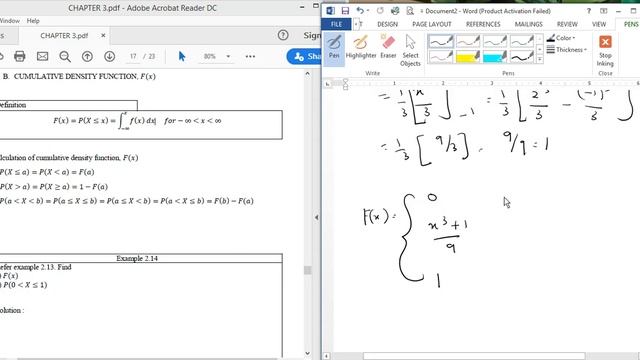This screenshot has width=640, height=360.
Task: Open Acrobat zoom level dropdown
Action: [228, 56]
